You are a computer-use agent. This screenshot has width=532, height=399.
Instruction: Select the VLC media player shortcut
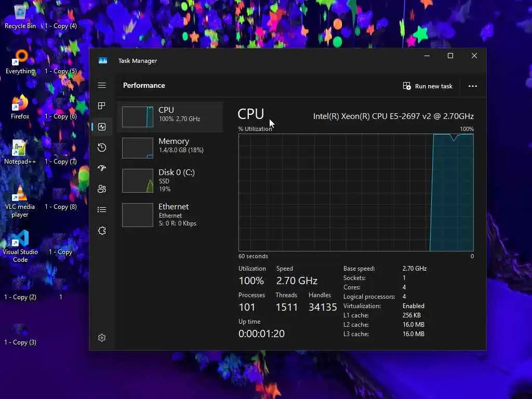pos(20,202)
